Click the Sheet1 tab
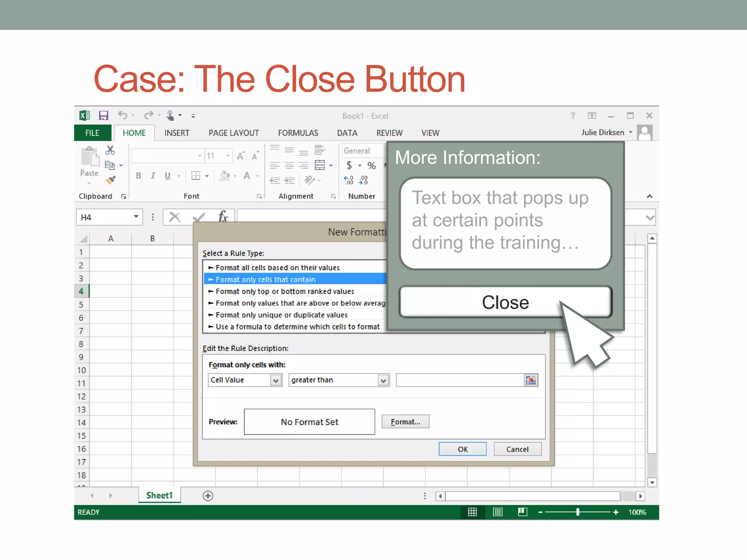The image size is (747, 560). tap(159, 495)
